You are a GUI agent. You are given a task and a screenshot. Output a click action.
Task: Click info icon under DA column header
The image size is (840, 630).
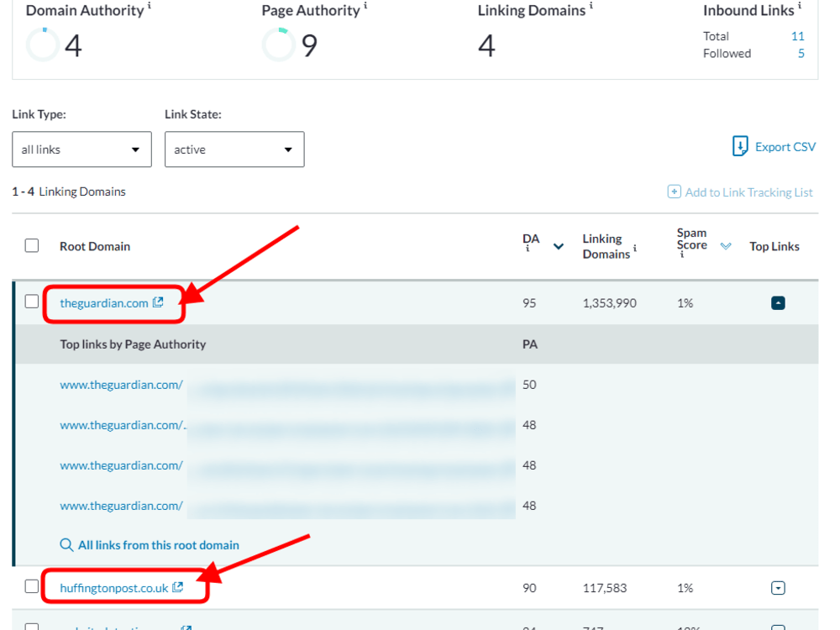click(528, 249)
